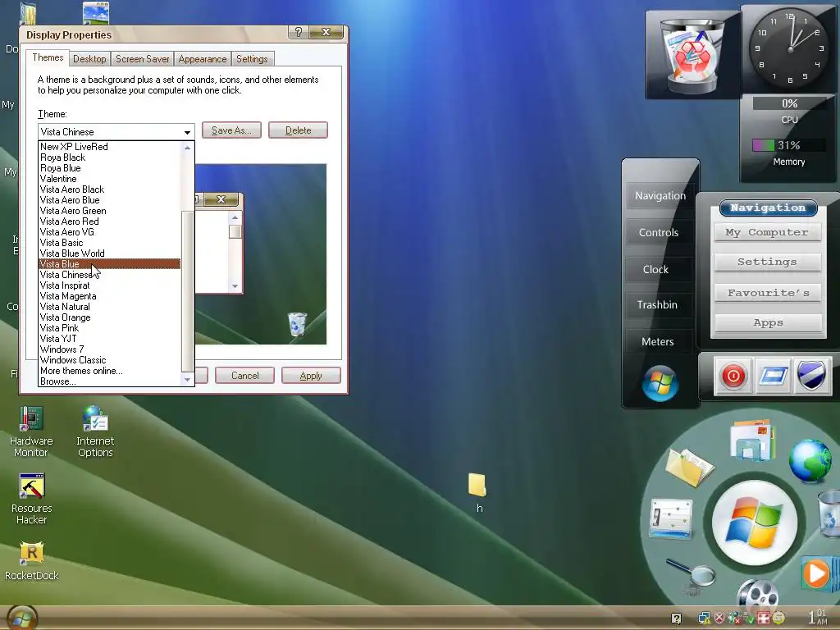Choose New XP LiveRed theme
840x630 pixels.
(110, 147)
